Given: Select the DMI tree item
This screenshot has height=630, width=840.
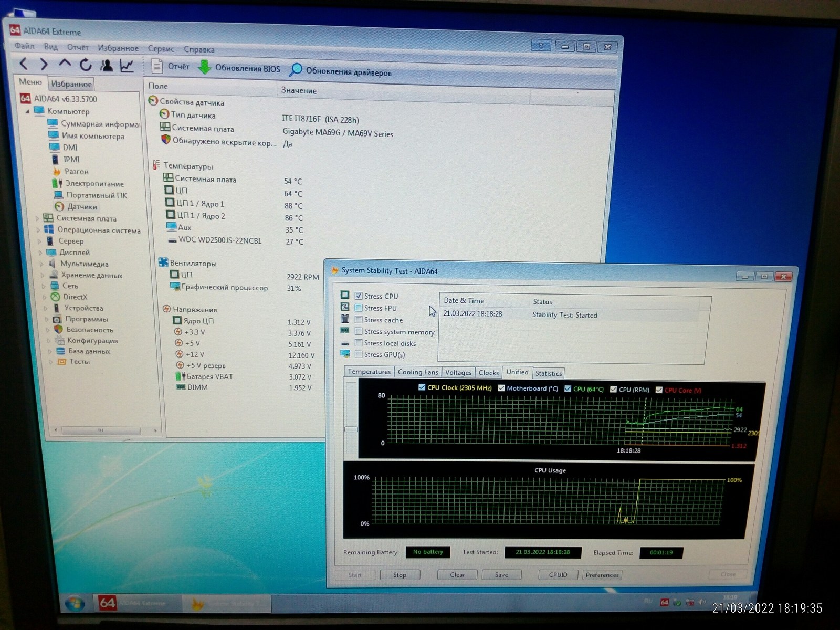Looking at the screenshot, I should (64, 148).
